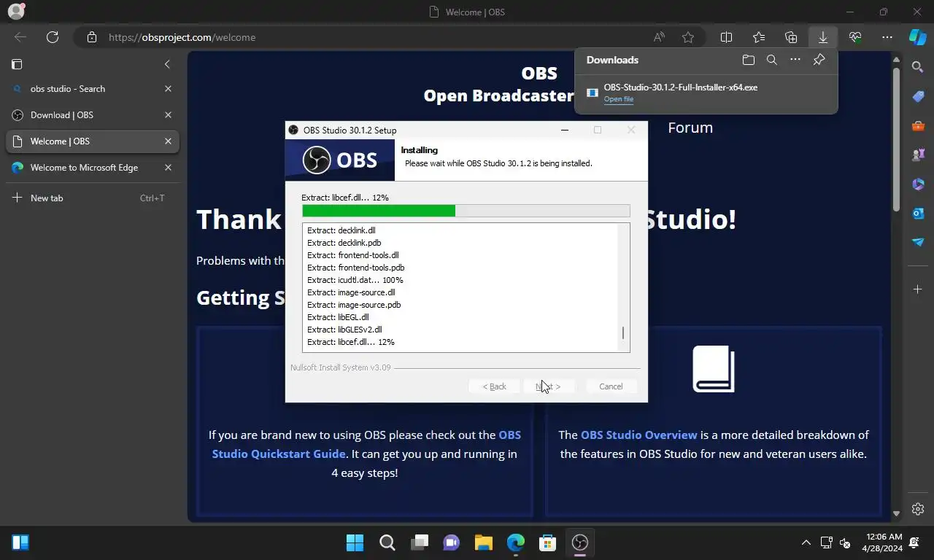
Task: Open a New tab
Action: pyautogui.click(x=92, y=198)
